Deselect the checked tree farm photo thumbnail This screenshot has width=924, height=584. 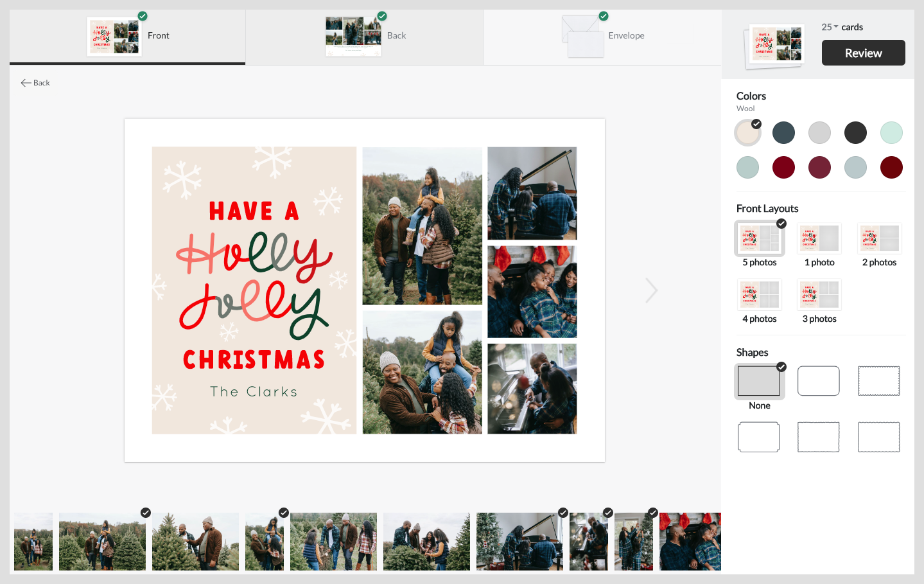(x=102, y=542)
